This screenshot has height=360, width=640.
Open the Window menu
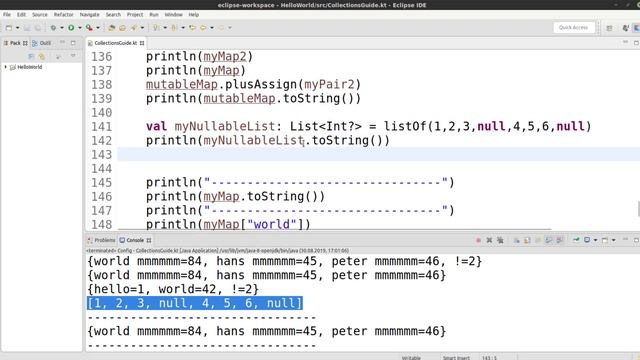(173, 14)
